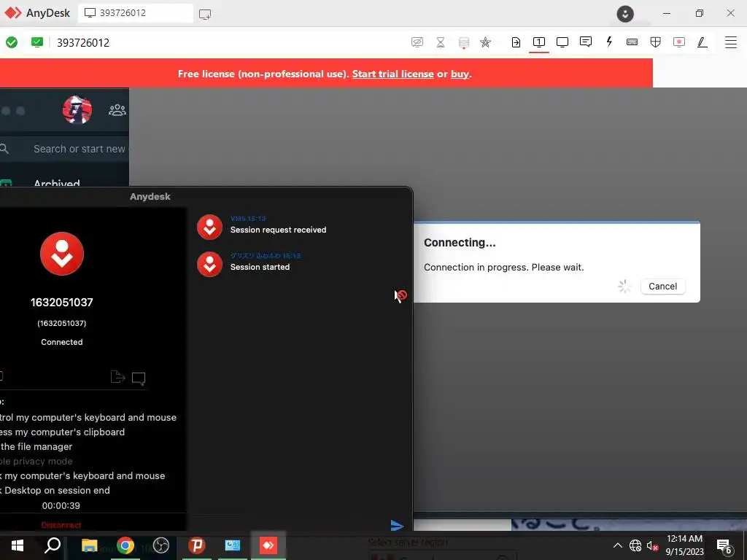Expand the system tray hidden icons chevron
747x560 pixels.
tap(617, 545)
